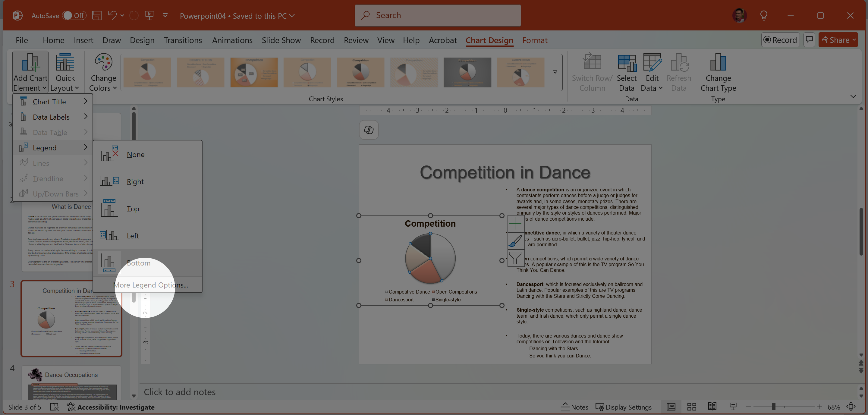Click the Reading View icon

pos(712,407)
